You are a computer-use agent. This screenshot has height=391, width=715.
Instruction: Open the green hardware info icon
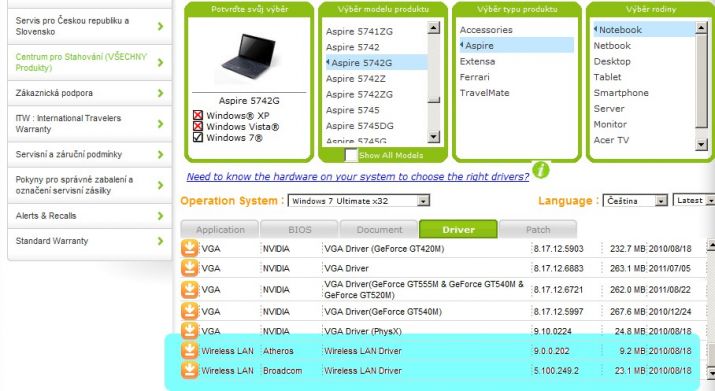[x=541, y=170]
